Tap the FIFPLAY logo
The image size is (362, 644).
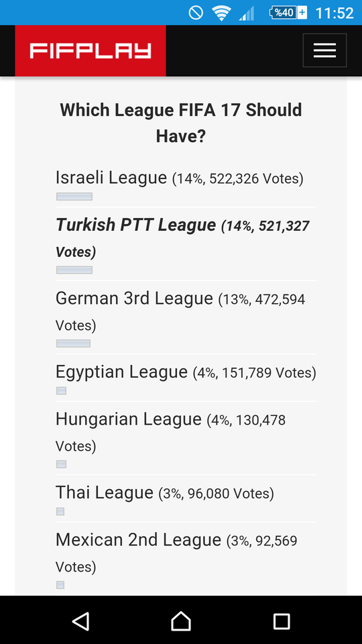pos(90,51)
